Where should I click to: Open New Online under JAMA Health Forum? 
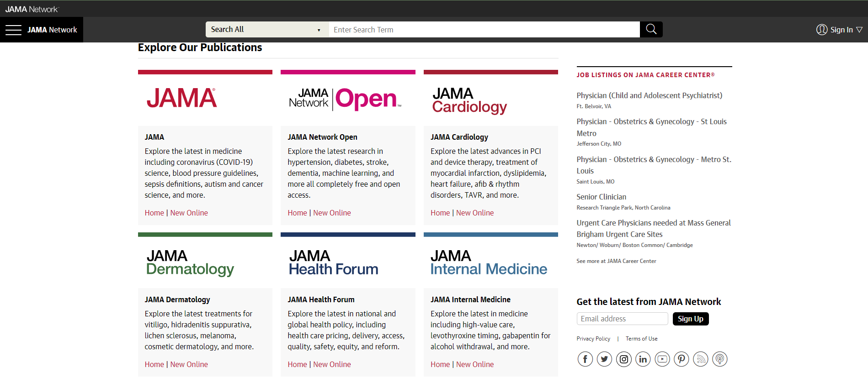(332, 364)
